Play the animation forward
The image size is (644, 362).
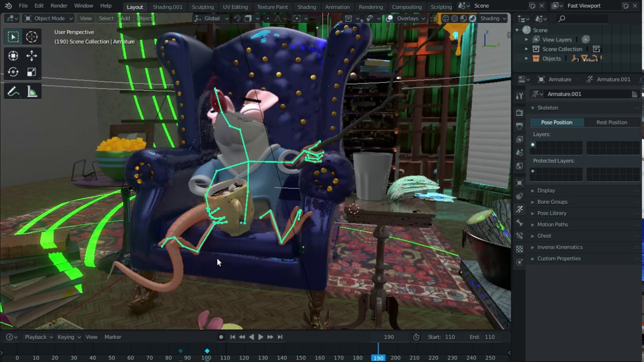click(261, 337)
